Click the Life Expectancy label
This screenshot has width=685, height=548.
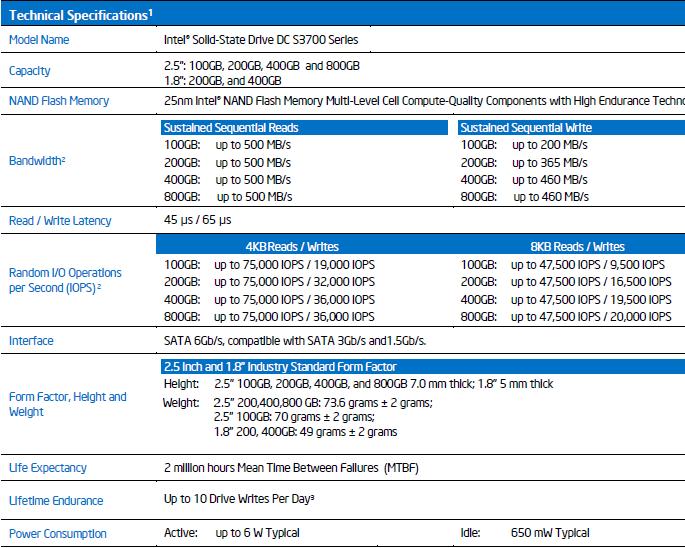[47, 468]
